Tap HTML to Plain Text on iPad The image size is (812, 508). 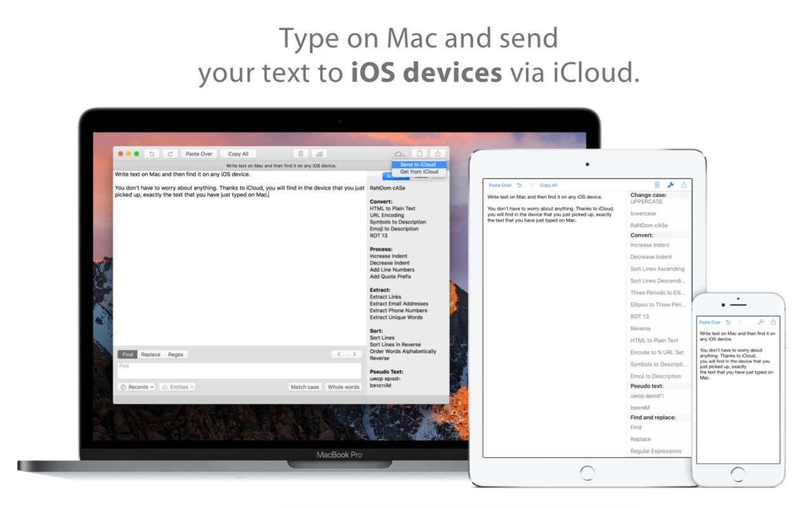pos(654,340)
